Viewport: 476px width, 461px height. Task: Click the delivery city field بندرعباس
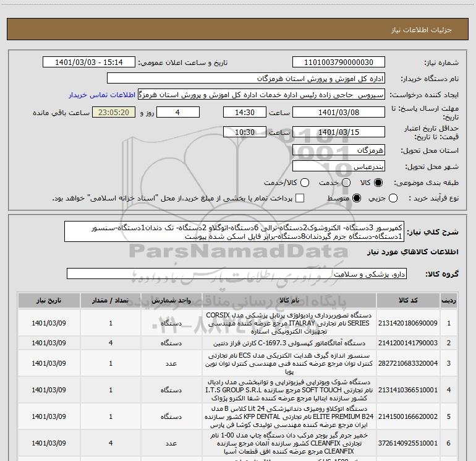(339, 166)
